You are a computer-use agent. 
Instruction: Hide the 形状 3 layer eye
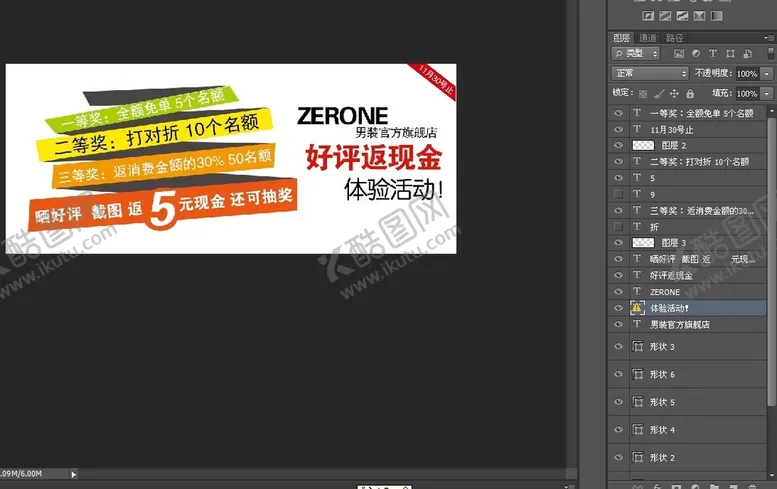pyautogui.click(x=618, y=346)
